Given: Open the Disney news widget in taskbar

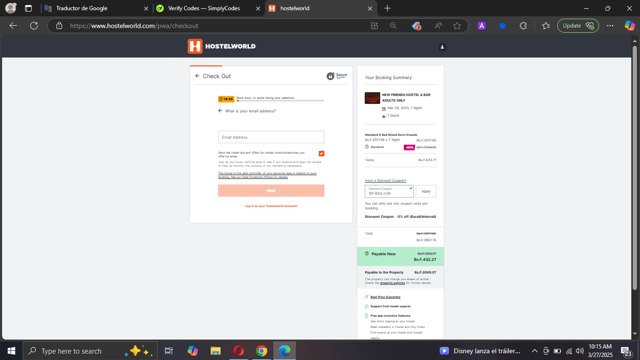Looking at the screenshot, I should pos(480,351).
